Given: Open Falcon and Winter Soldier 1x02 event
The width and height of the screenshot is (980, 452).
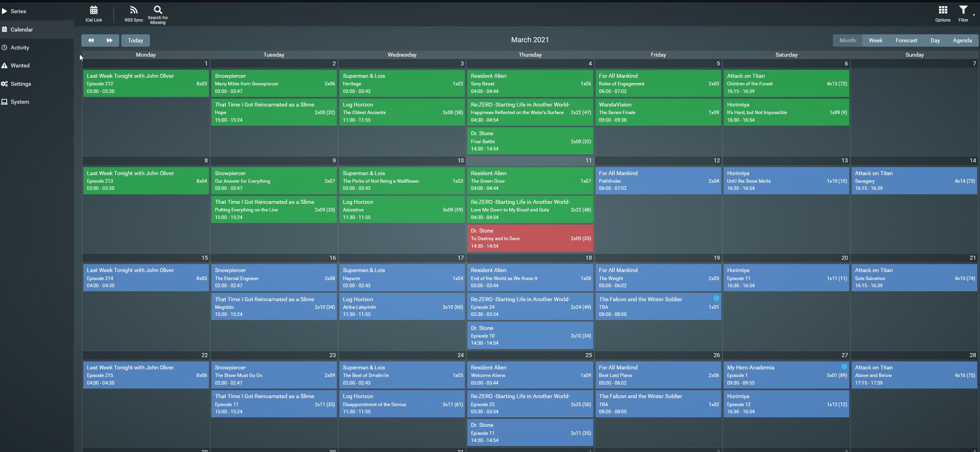Looking at the screenshot, I should [x=658, y=404].
